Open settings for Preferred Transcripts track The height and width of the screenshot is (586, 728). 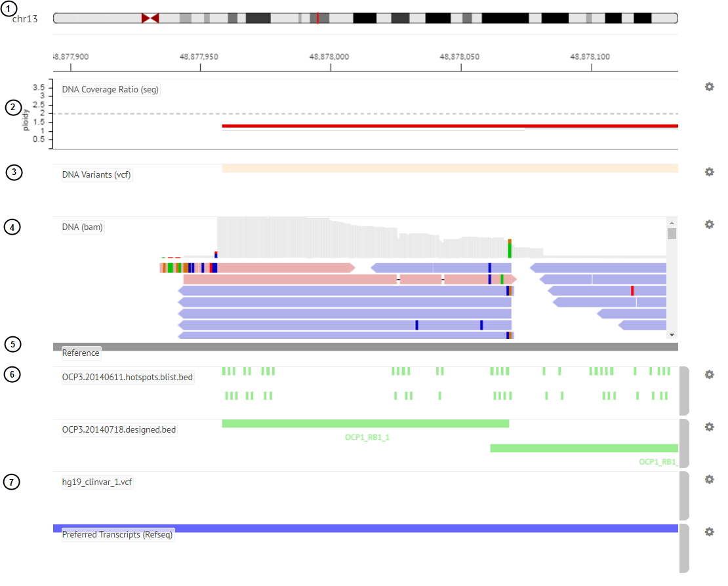tap(709, 532)
